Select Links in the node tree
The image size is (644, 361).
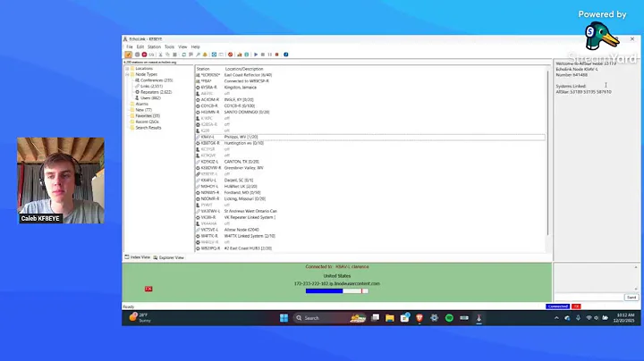pos(151,86)
